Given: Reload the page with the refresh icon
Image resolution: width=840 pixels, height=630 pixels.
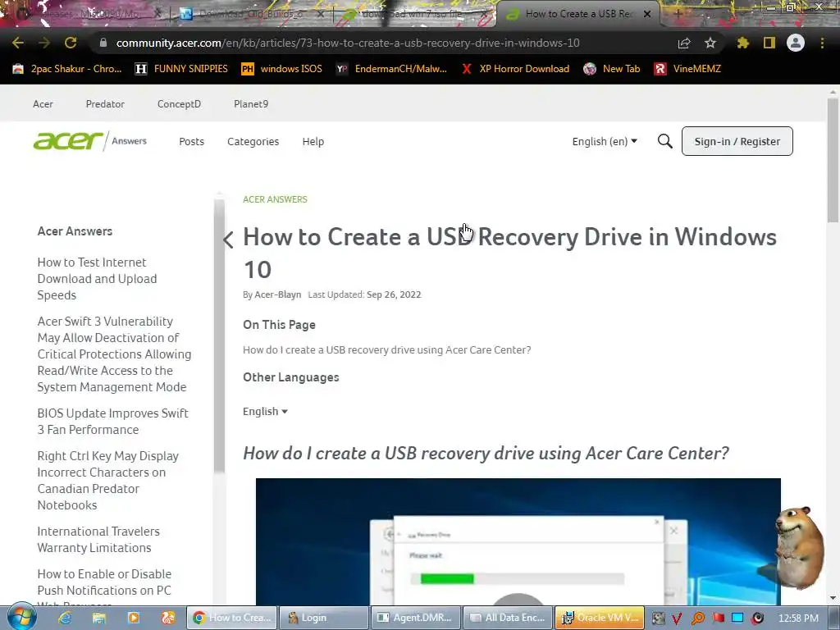Looking at the screenshot, I should coord(71,43).
